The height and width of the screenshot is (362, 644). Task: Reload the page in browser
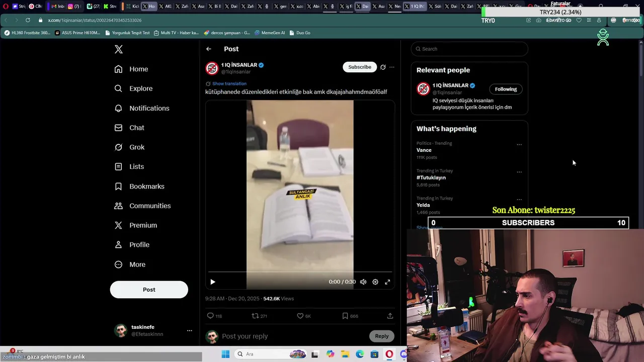[28, 20]
